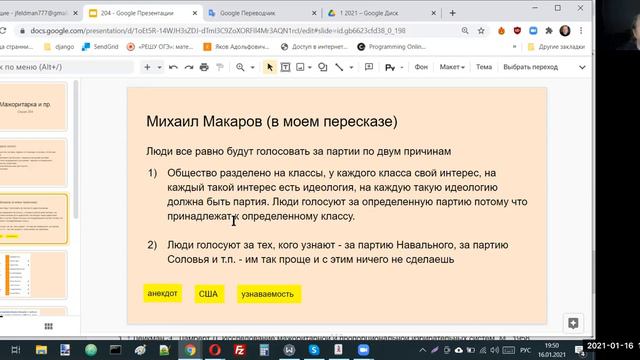Click the Тема theme button

click(484, 67)
